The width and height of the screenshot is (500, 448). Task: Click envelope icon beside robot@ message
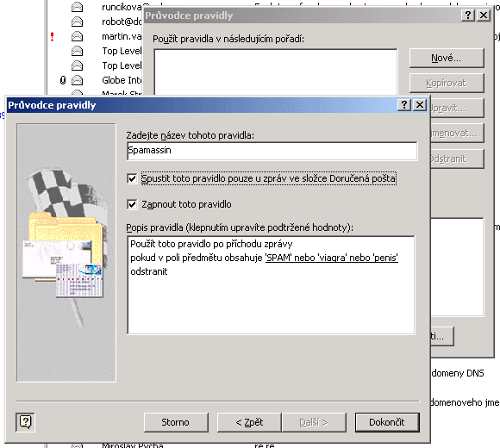[77, 22]
